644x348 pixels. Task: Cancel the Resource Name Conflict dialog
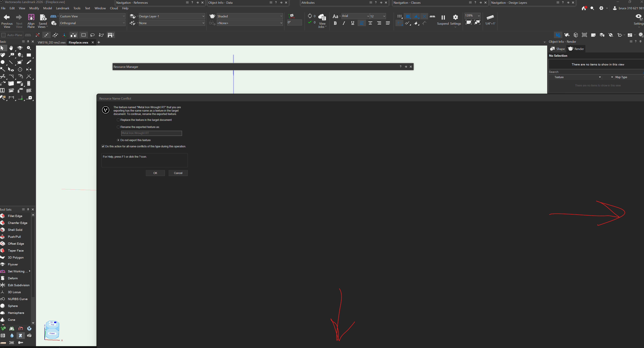pyautogui.click(x=178, y=173)
